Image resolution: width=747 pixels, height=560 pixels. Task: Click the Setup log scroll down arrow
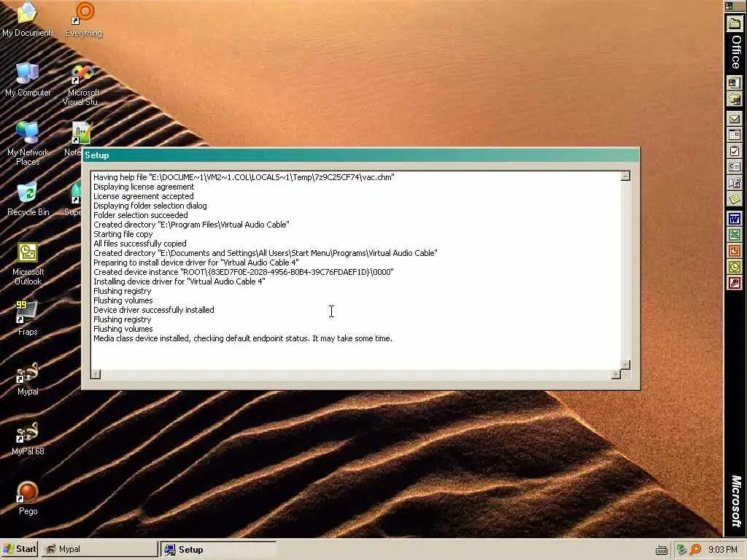coord(625,365)
